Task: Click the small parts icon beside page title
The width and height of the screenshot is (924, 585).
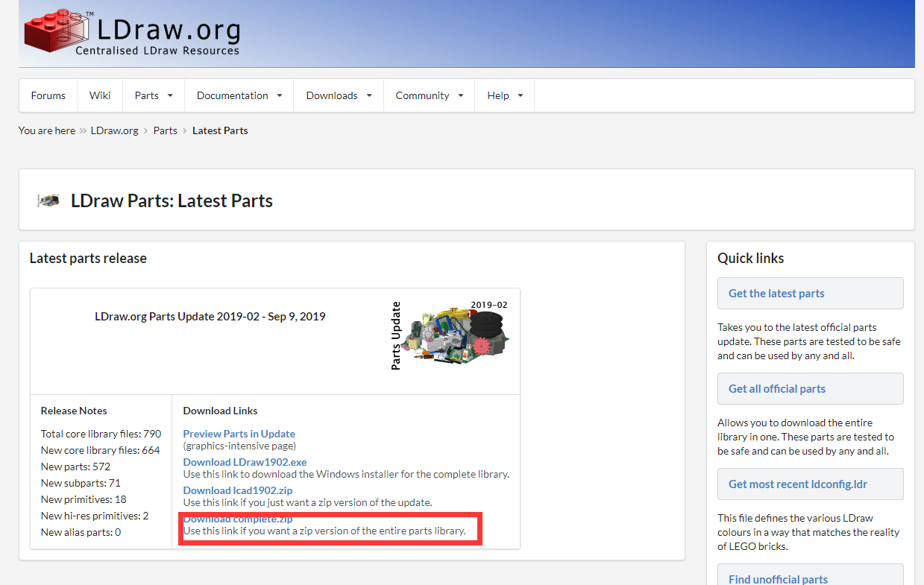Action: [48, 200]
